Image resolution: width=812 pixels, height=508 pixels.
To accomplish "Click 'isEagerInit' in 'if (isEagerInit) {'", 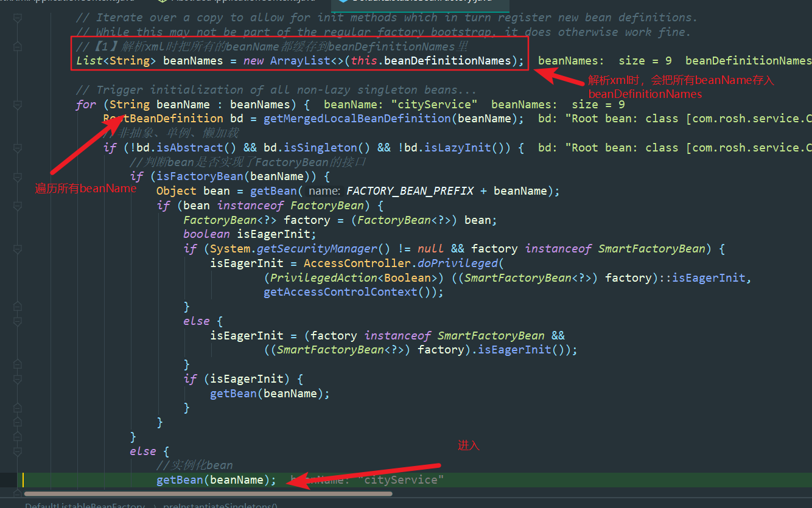I will 247,379.
